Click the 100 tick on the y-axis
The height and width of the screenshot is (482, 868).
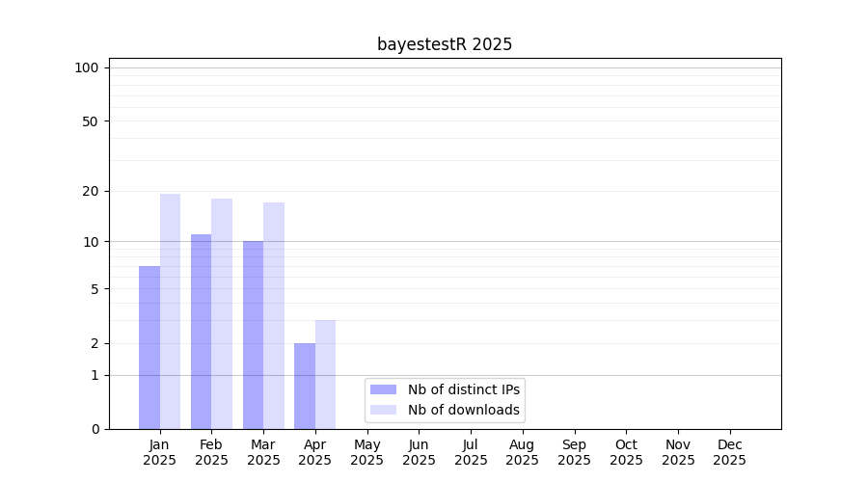coord(87,67)
